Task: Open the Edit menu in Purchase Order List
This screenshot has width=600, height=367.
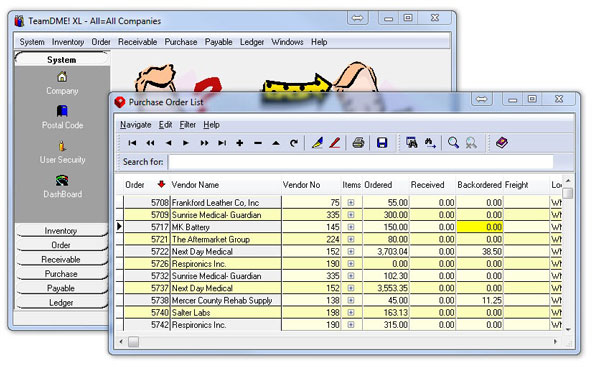Action: [165, 125]
